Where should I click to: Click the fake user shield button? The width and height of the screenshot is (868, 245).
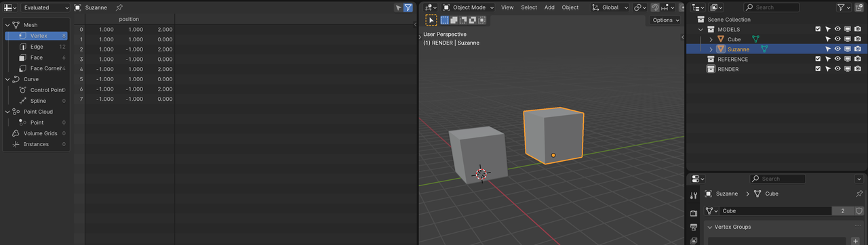859,211
